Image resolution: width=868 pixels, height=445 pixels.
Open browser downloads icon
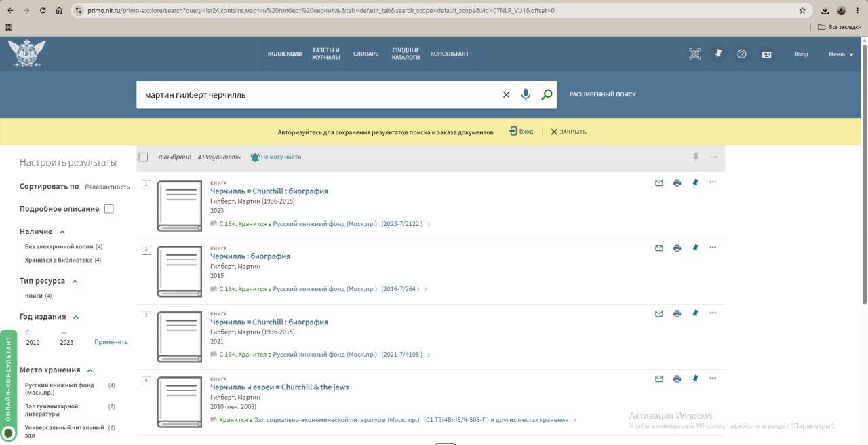tap(825, 10)
